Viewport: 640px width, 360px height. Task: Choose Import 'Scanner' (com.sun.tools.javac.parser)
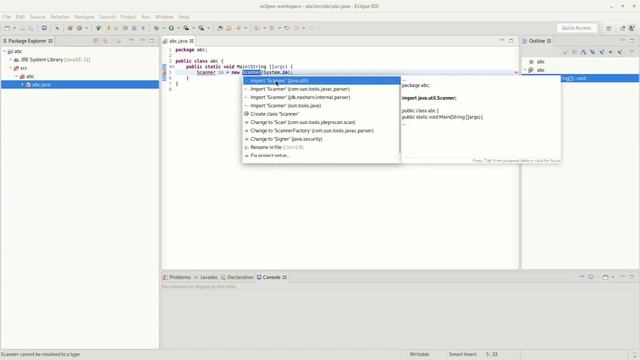(321, 89)
